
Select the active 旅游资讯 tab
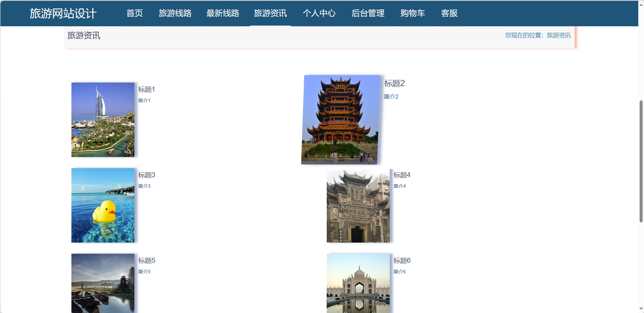tap(270, 13)
